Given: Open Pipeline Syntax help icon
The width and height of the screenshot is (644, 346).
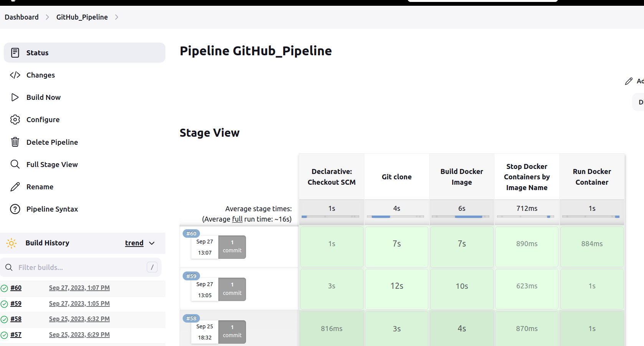Looking at the screenshot, I should (15, 209).
